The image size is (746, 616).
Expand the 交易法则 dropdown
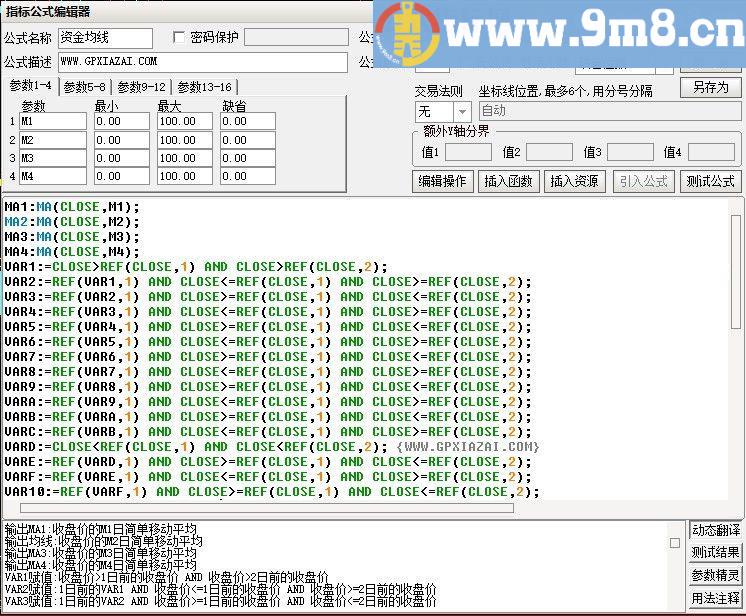click(x=461, y=112)
